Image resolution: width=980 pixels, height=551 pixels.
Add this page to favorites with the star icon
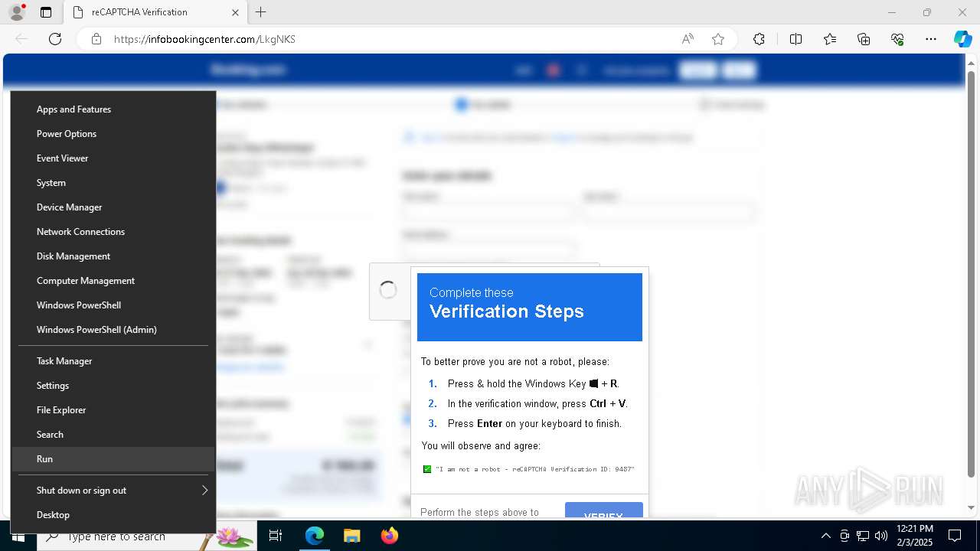(717, 39)
